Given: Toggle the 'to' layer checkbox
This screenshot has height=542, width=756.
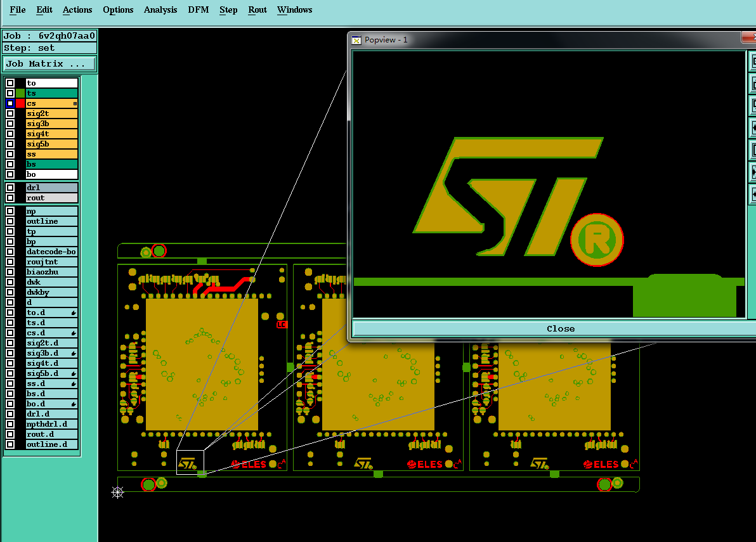Looking at the screenshot, I should click(10, 83).
